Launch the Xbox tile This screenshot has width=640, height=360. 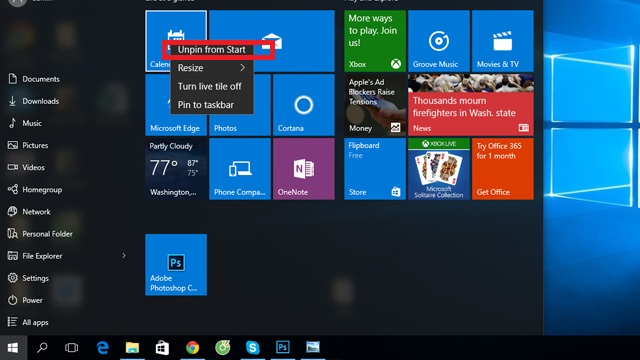coord(375,41)
